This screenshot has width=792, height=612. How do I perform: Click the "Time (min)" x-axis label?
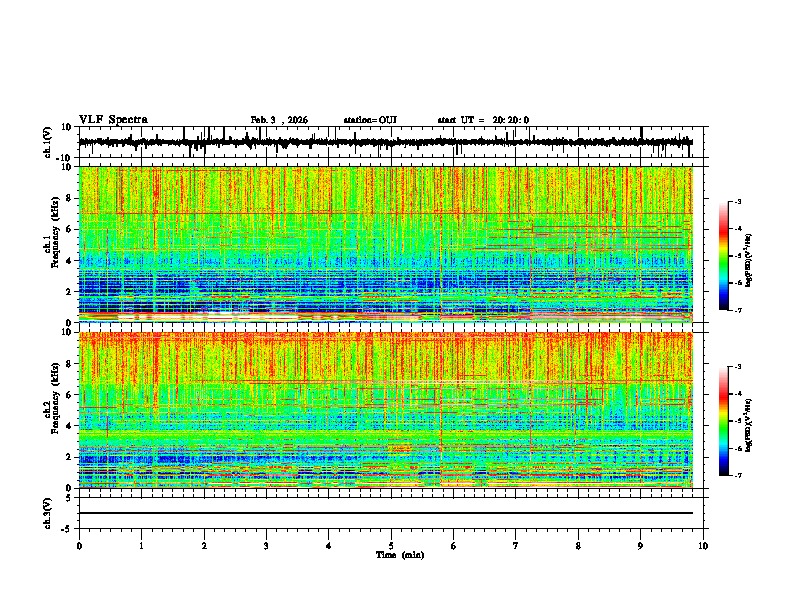pos(400,555)
